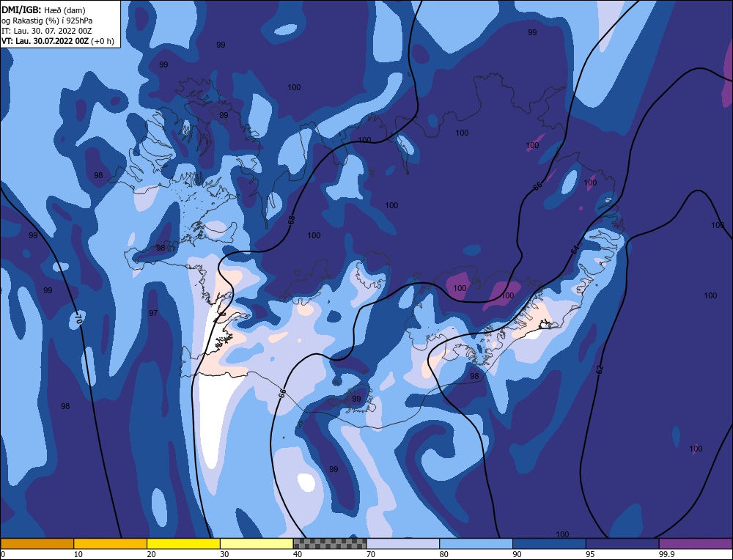Click the title line "DMI/IGB: Hæð (dam)"
The width and height of the screenshot is (733, 560).
[x=44, y=10]
